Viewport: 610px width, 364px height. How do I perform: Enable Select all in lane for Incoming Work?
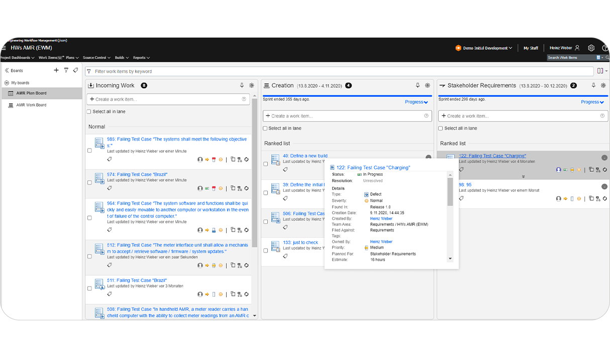(x=88, y=111)
